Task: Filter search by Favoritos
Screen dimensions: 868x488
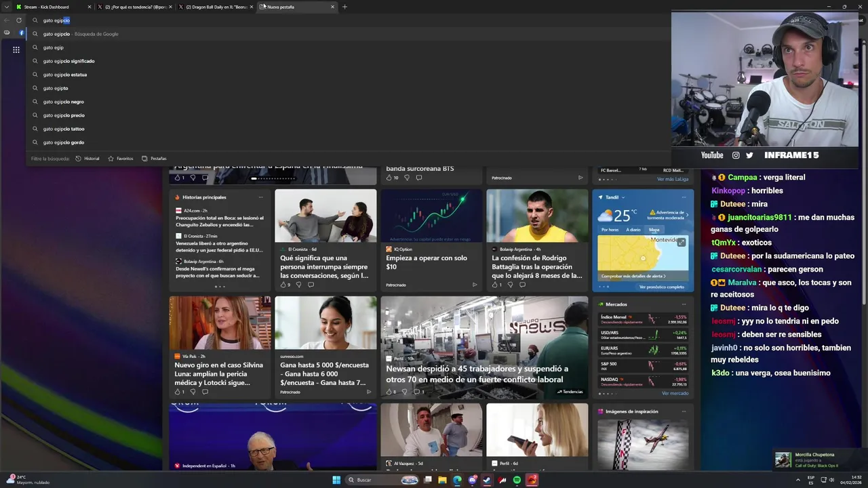Action: click(121, 159)
